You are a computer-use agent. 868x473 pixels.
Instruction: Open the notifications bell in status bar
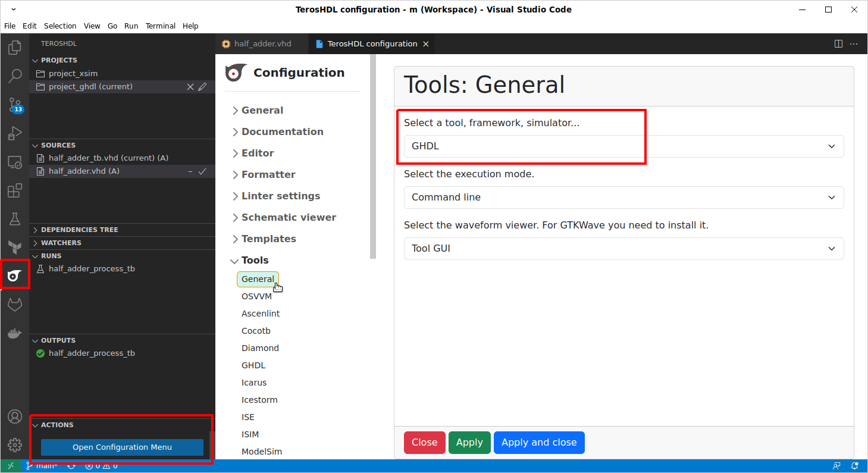pyautogui.click(x=855, y=466)
